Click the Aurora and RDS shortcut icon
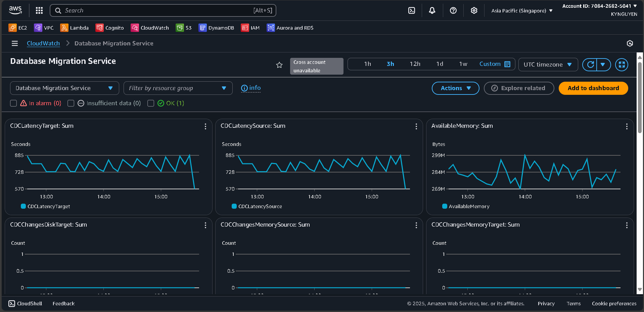Image resolution: width=644 pixels, height=312 pixels. 271,28
